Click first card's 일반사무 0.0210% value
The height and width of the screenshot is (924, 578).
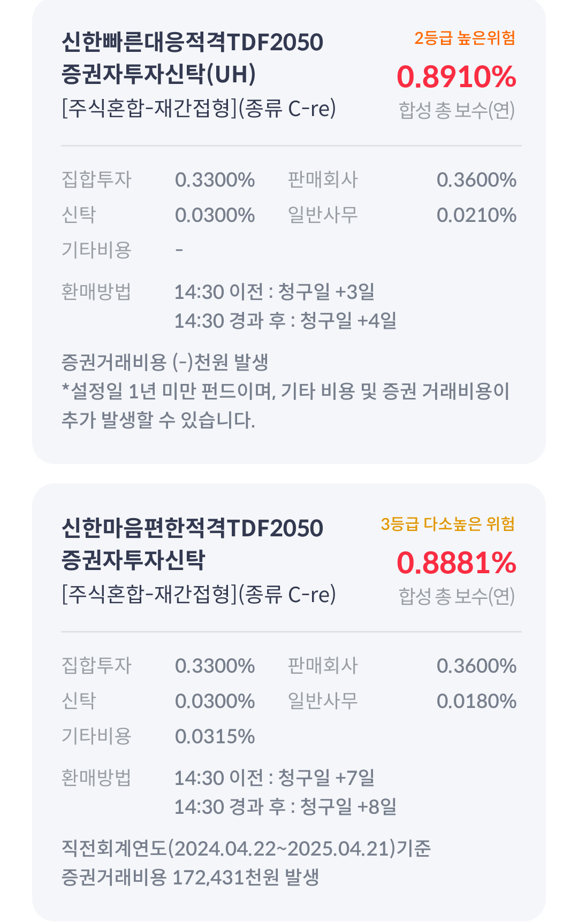pyautogui.click(x=476, y=215)
